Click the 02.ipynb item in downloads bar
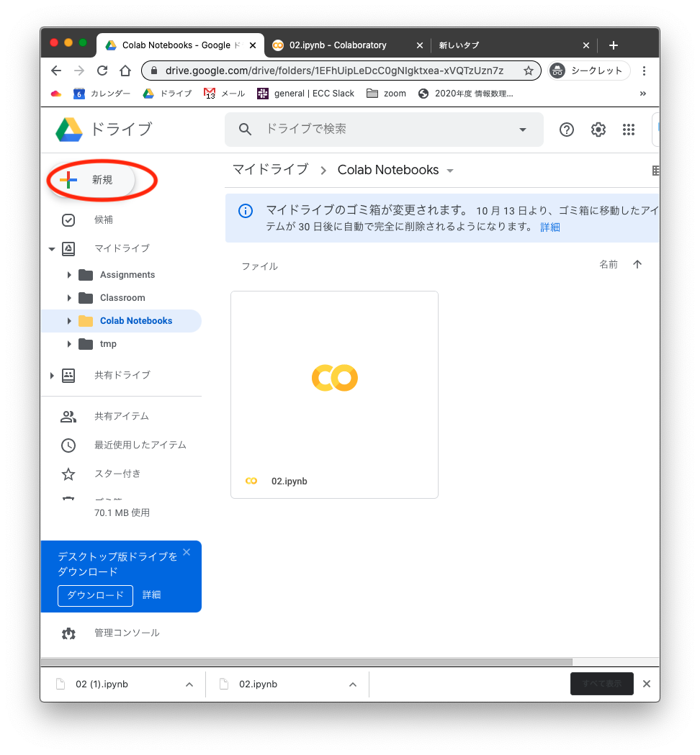Viewport: 700px width, 755px height. pos(259,684)
